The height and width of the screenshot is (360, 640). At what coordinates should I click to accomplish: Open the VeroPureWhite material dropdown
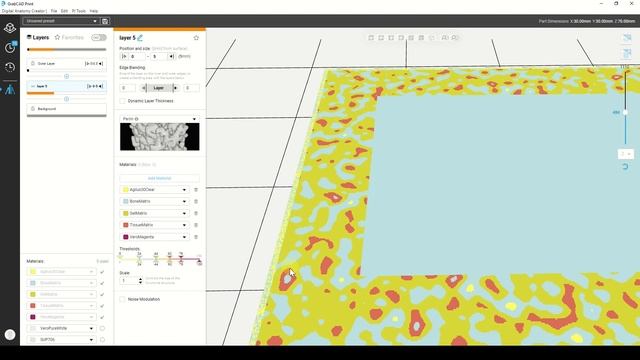click(x=61, y=328)
